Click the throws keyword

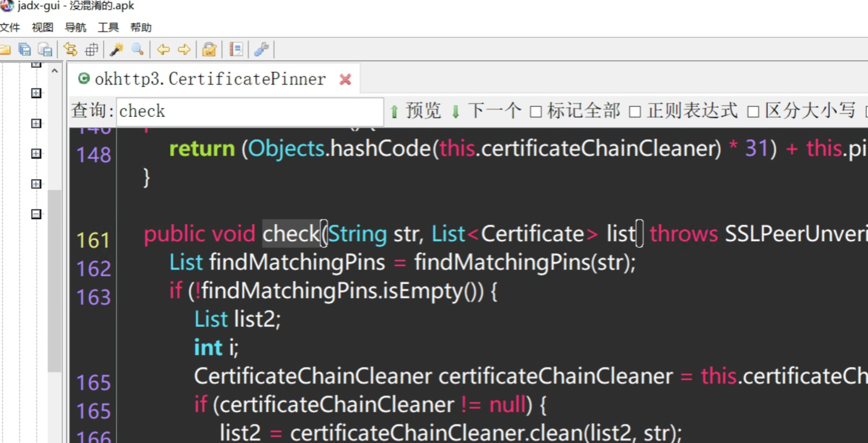[683, 234]
